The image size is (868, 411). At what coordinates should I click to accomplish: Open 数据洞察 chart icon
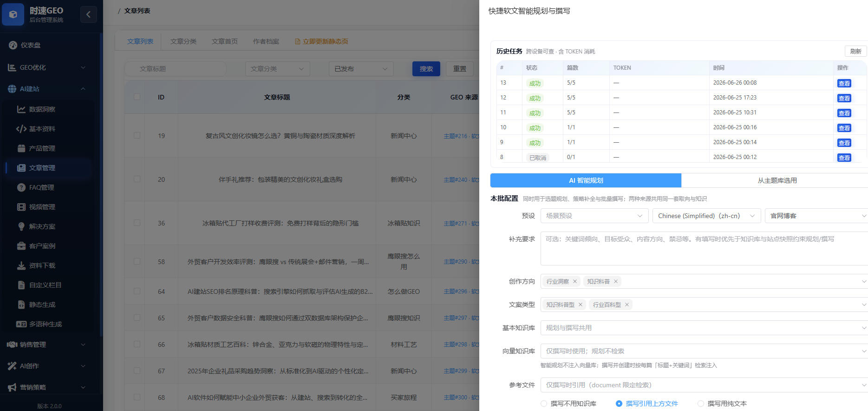[21, 109]
